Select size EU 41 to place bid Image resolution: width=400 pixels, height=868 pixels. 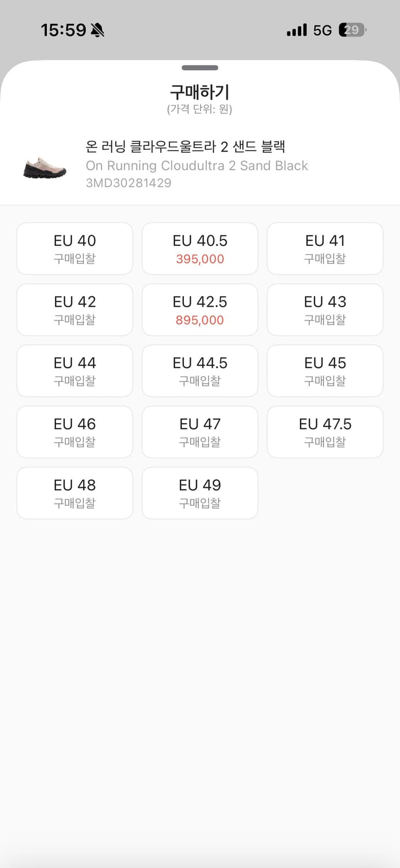[x=325, y=248]
